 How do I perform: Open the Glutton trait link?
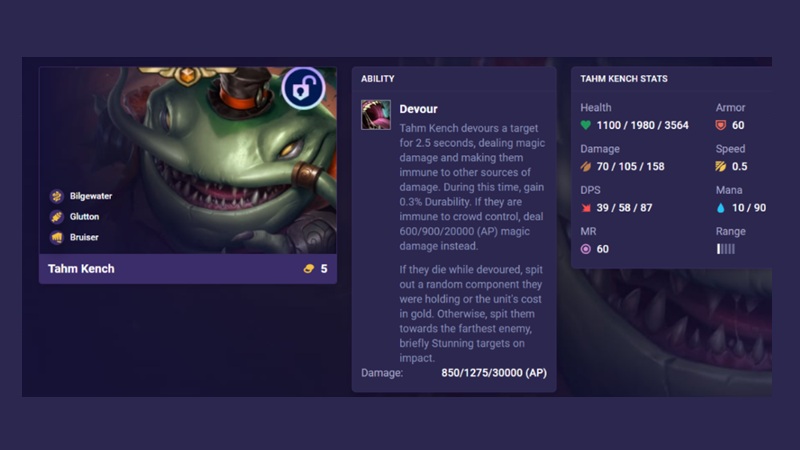click(84, 217)
